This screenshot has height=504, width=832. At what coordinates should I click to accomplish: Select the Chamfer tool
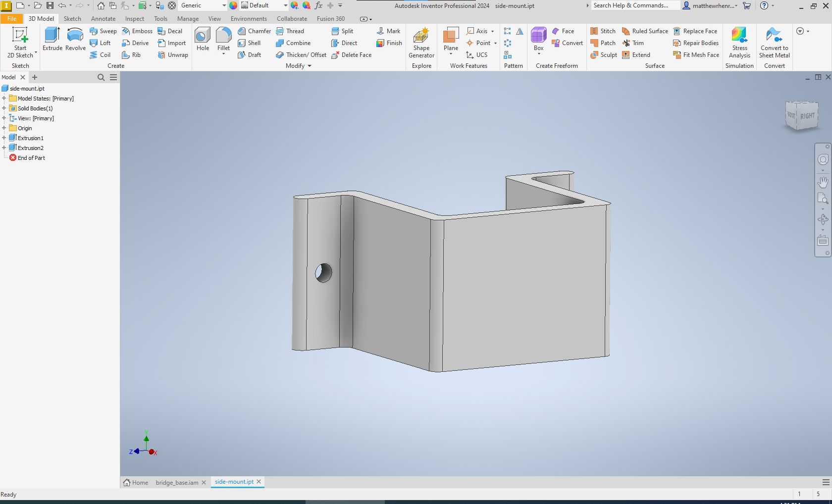pos(255,31)
